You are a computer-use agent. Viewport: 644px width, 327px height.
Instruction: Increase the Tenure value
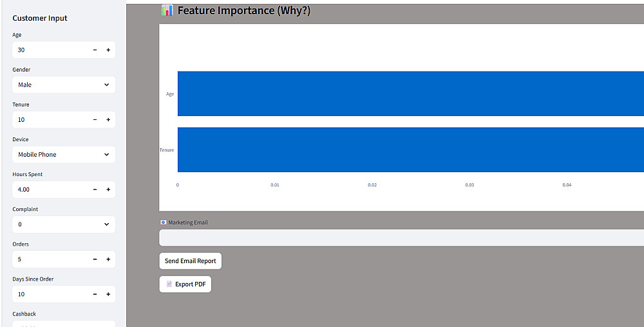(108, 119)
